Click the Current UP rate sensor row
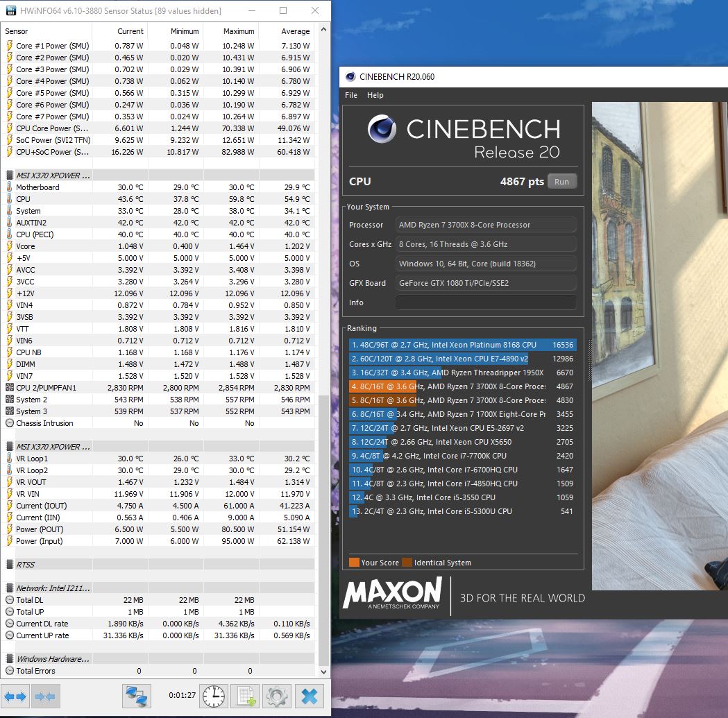Viewport: 728px width, 718px height. click(x=158, y=635)
